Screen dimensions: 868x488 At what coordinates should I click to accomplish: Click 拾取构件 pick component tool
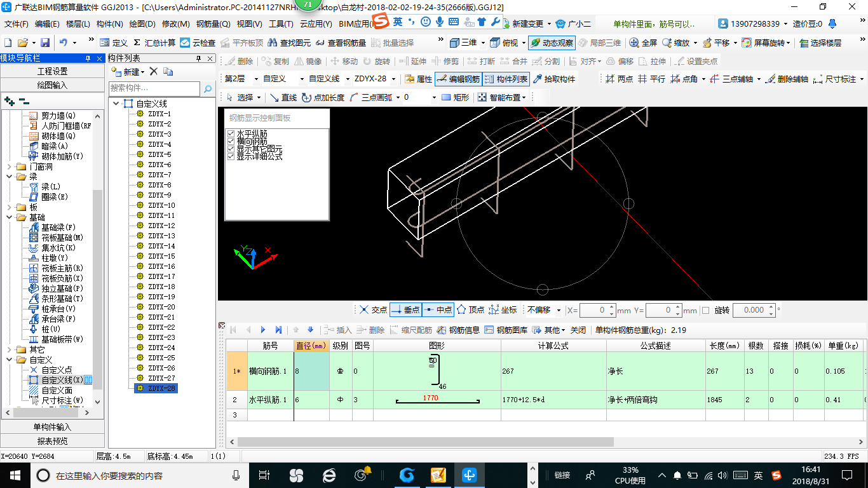tap(553, 79)
